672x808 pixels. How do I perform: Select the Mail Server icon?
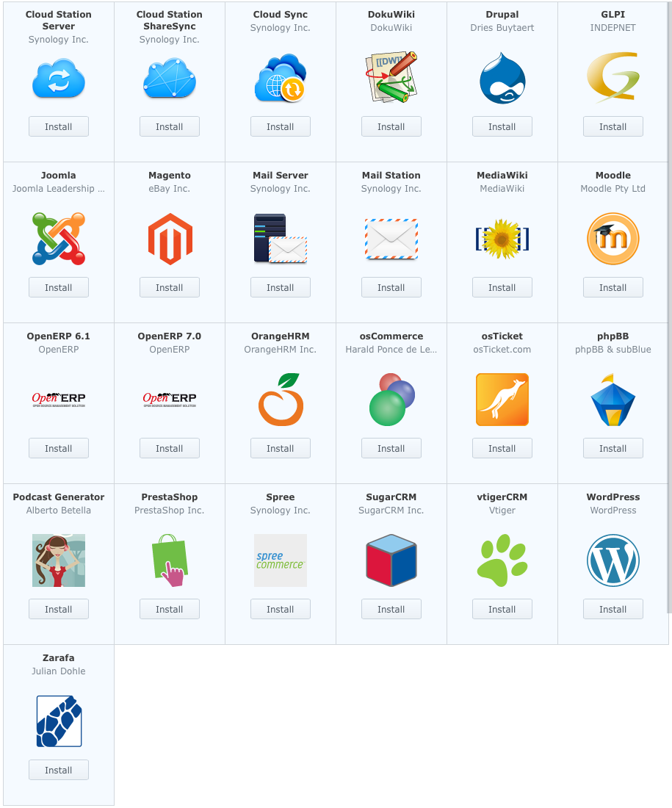281,239
